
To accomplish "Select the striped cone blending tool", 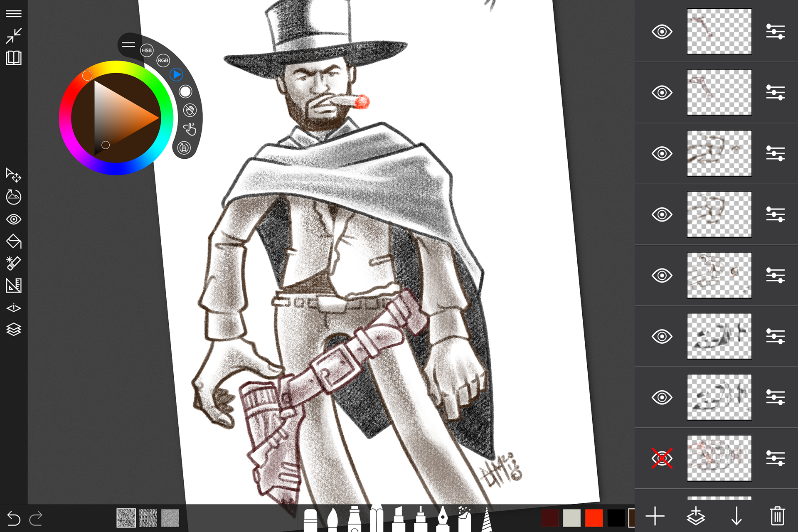I will pyautogui.click(x=487, y=520).
